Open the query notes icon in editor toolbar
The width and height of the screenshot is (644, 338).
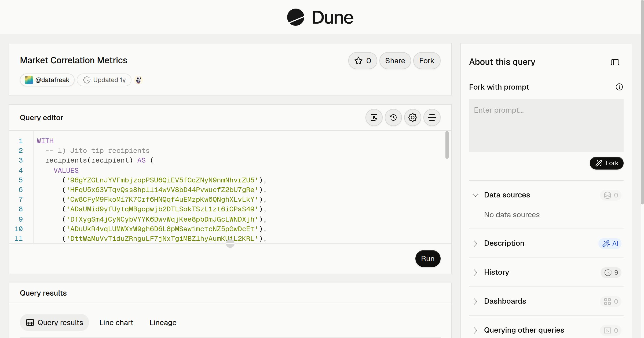coord(374,117)
